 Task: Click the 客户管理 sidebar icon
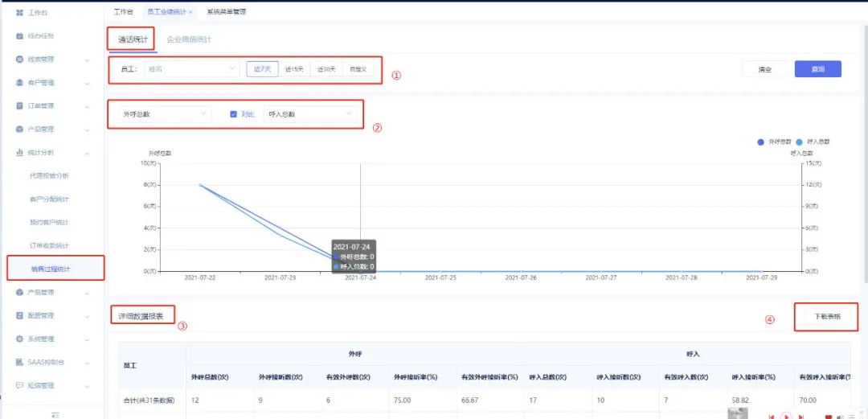point(19,83)
